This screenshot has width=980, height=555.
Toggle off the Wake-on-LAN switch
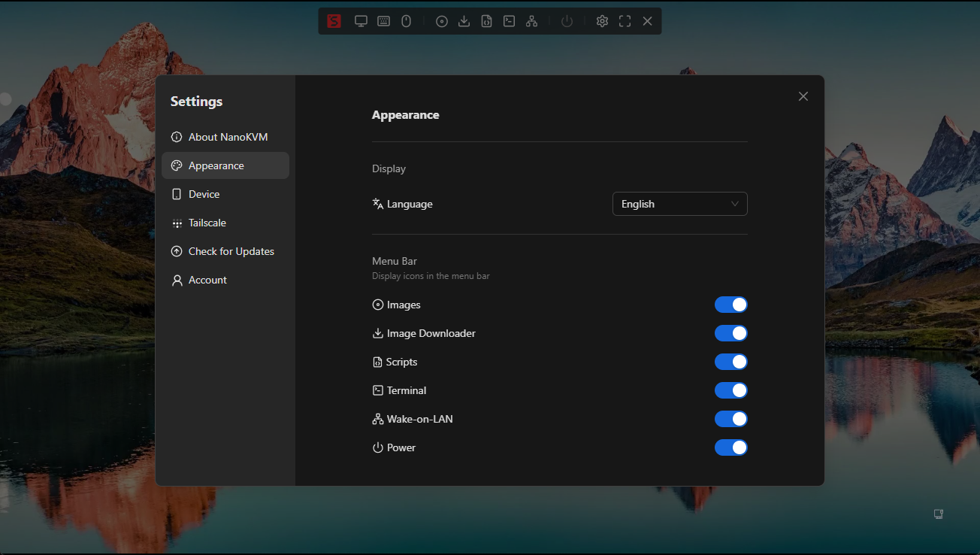pos(730,419)
